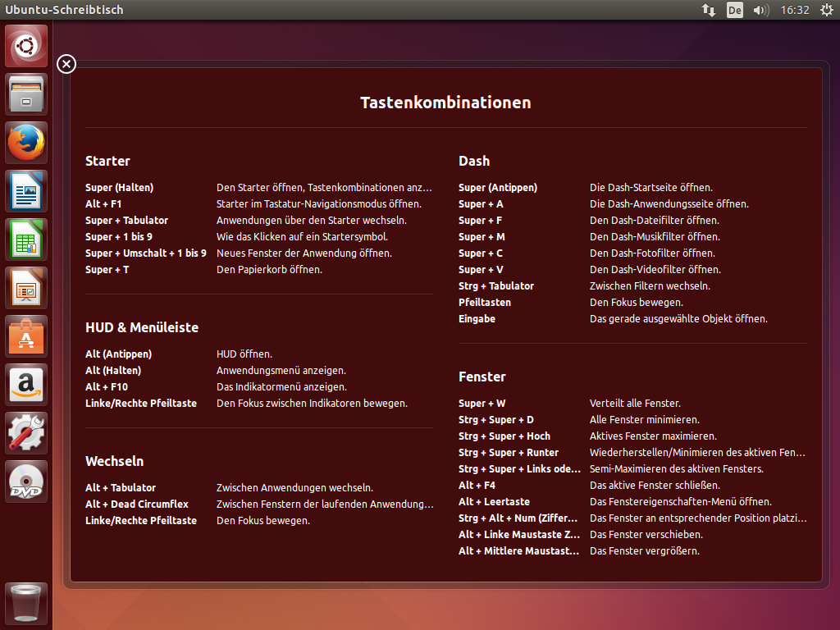Click the HUD & Menüleiste heading
The height and width of the screenshot is (630, 840).
pos(142,327)
